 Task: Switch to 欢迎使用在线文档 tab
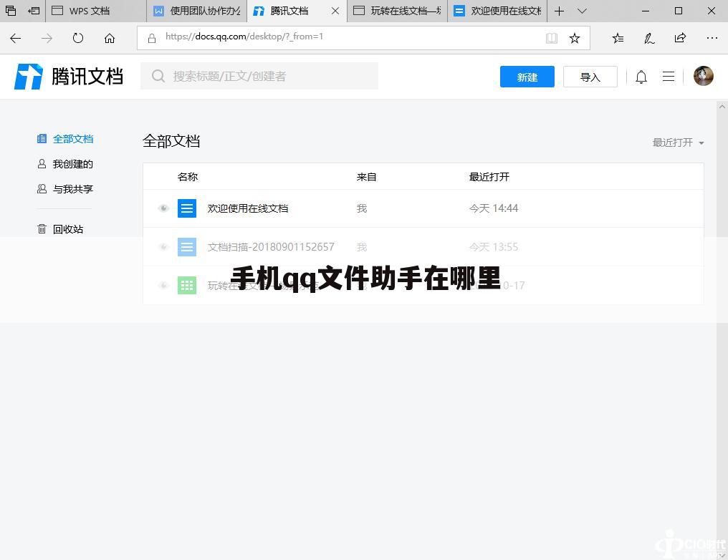pyautogui.click(x=497, y=11)
